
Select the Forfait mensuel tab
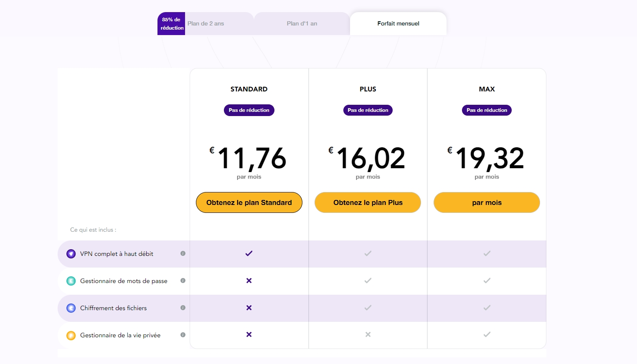(x=398, y=23)
